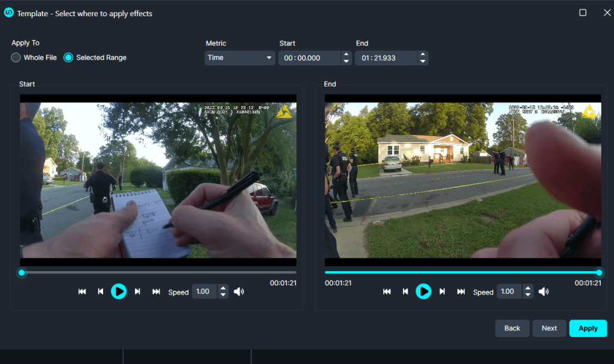Click the Start preview timeline slider handle
This screenshot has width=614, height=364.
(x=22, y=272)
